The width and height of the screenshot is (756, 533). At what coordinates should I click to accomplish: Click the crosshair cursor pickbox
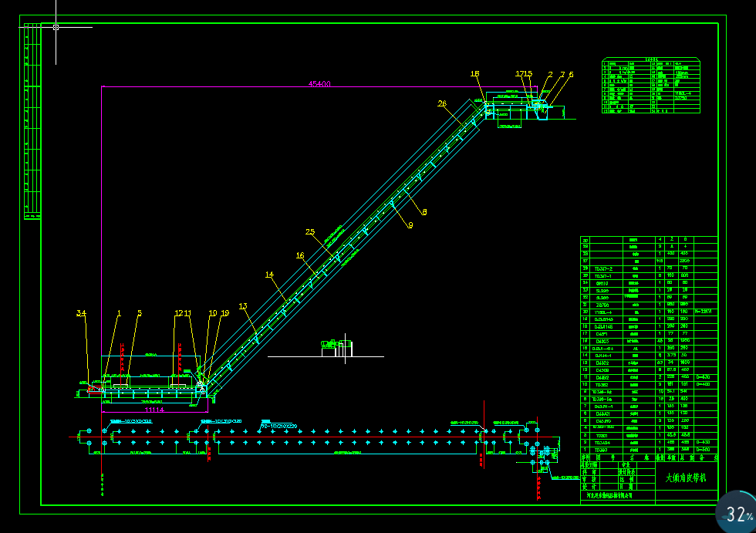coord(56,27)
